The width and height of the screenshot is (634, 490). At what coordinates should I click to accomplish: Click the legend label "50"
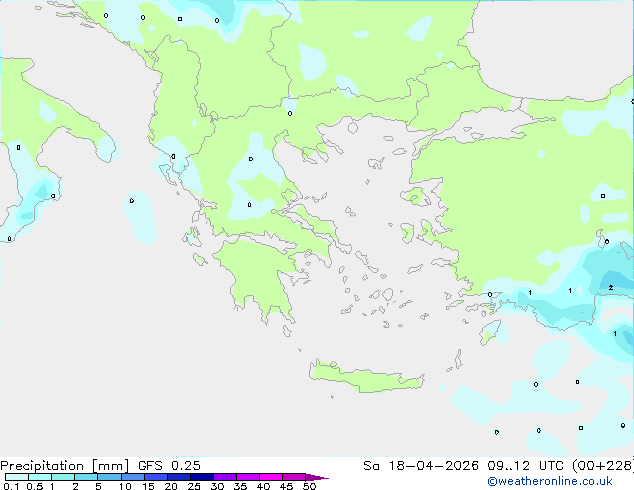pyautogui.click(x=310, y=486)
